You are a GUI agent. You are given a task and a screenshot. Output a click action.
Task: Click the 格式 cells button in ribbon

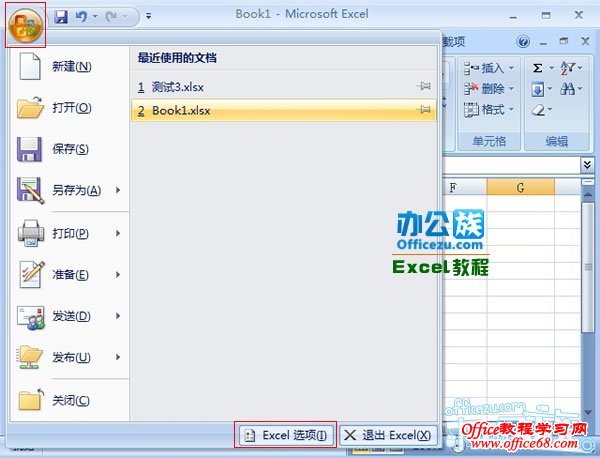[x=489, y=110]
